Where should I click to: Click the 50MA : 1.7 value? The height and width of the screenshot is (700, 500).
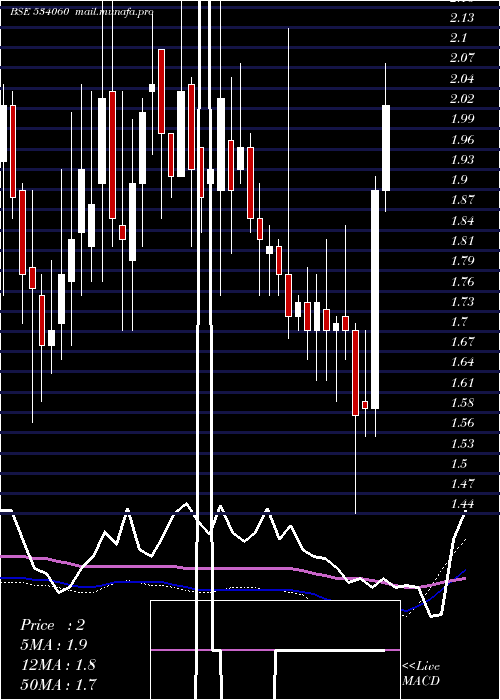pyautogui.click(x=59, y=684)
